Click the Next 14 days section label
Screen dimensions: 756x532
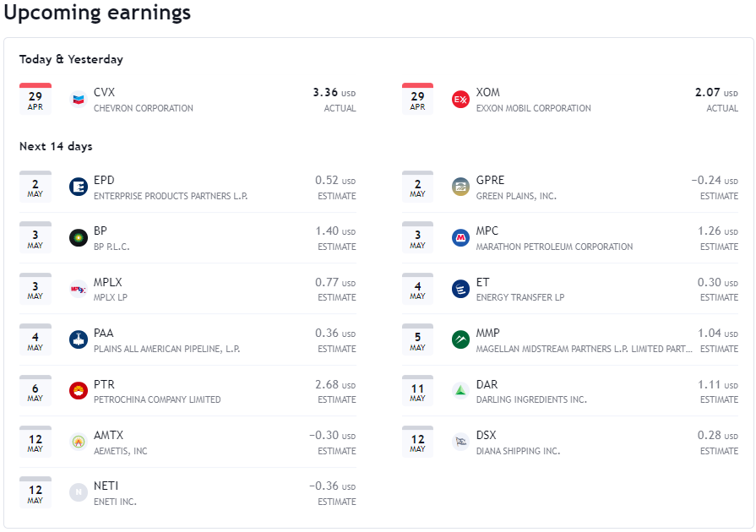coord(56,146)
